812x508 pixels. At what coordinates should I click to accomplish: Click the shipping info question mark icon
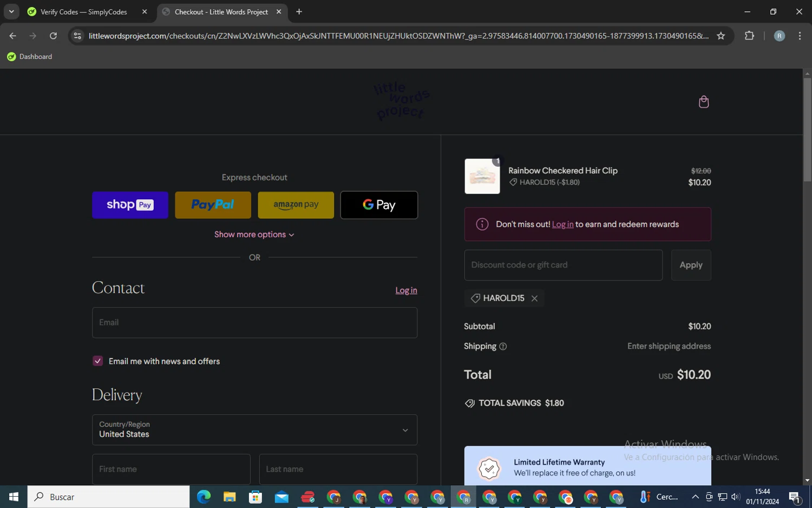coord(502,347)
